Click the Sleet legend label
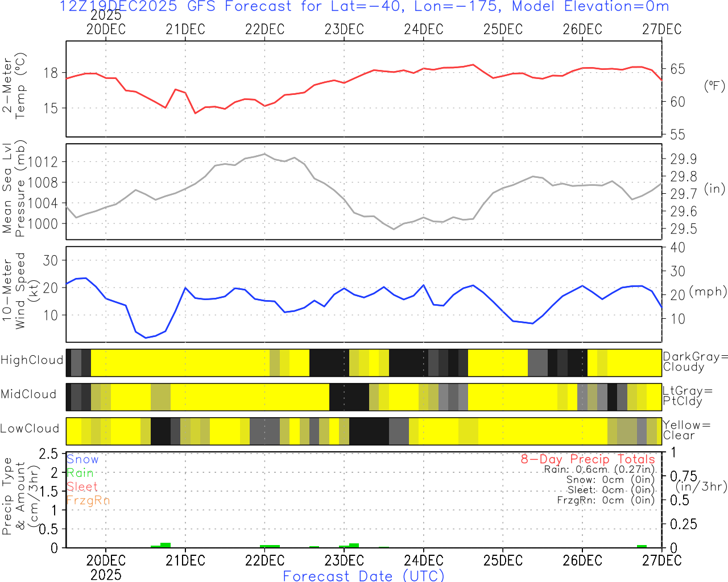 tap(82, 487)
